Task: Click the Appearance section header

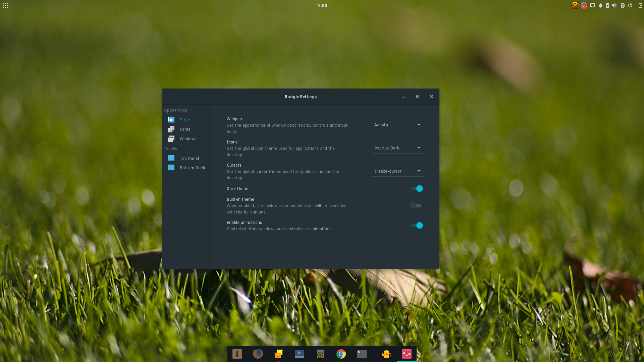Action: (176, 110)
